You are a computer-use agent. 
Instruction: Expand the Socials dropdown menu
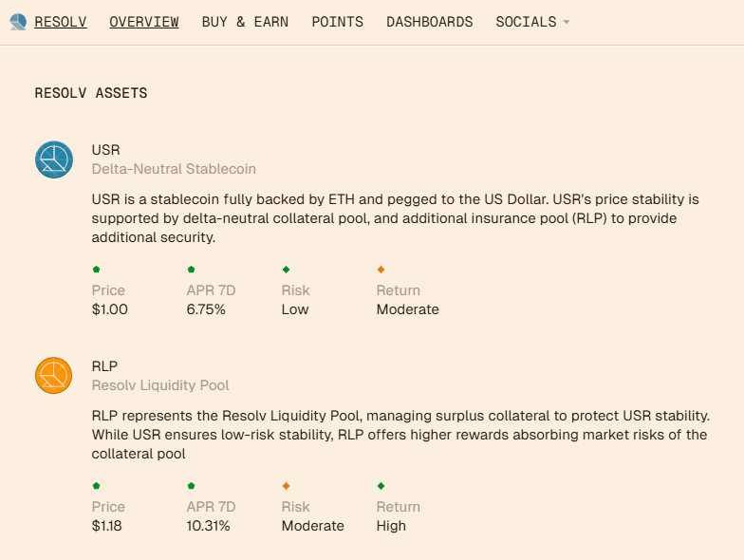pyautogui.click(x=526, y=22)
